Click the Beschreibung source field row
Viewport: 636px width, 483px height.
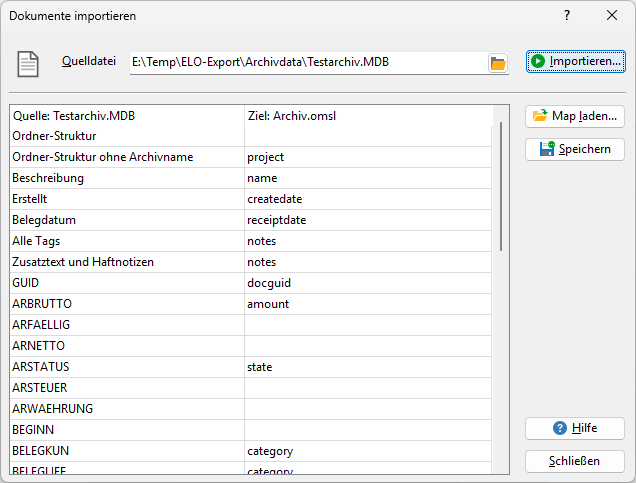126,178
